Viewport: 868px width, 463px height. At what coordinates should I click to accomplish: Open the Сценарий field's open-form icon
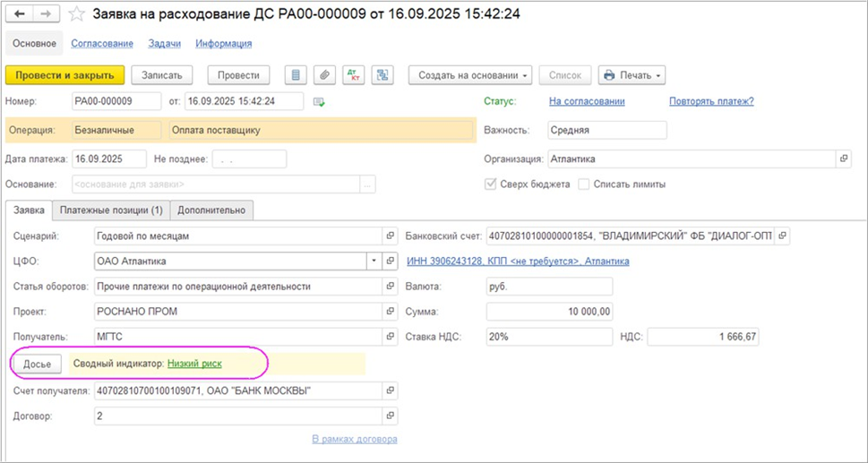click(x=391, y=236)
